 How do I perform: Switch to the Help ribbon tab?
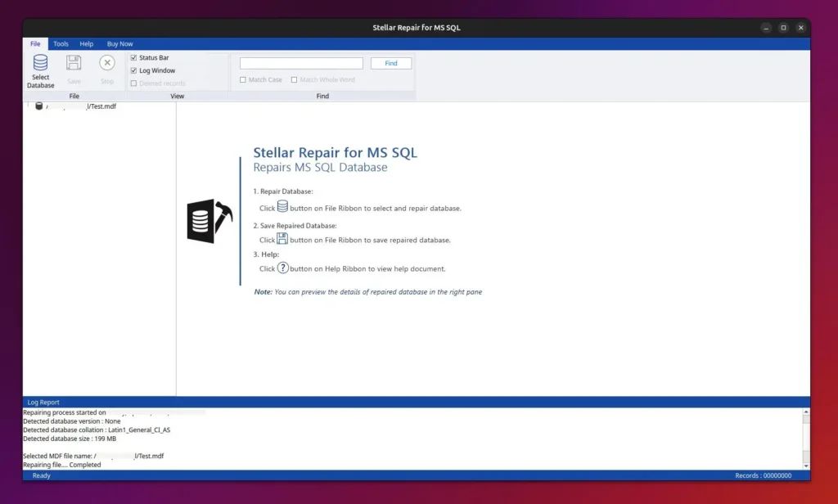(87, 44)
